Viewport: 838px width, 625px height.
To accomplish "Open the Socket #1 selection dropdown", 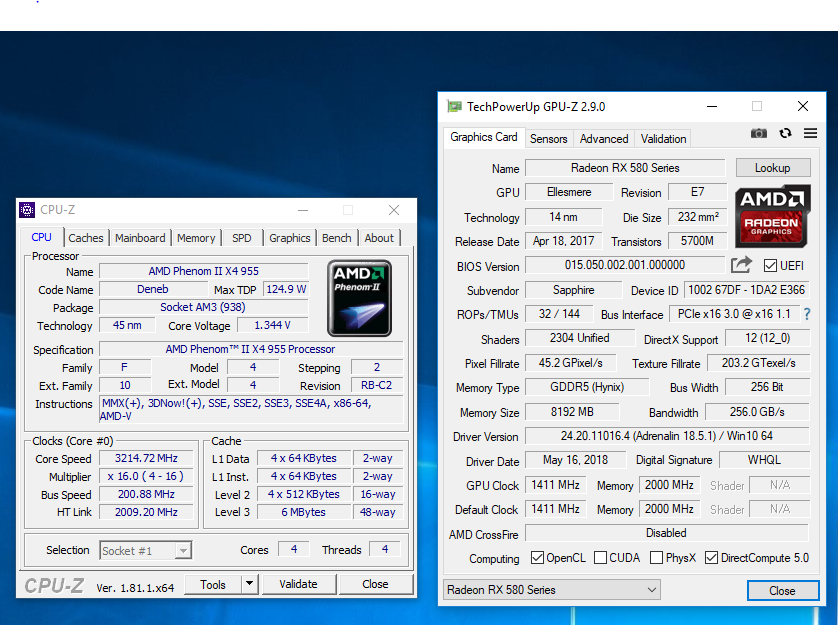I will (x=145, y=550).
